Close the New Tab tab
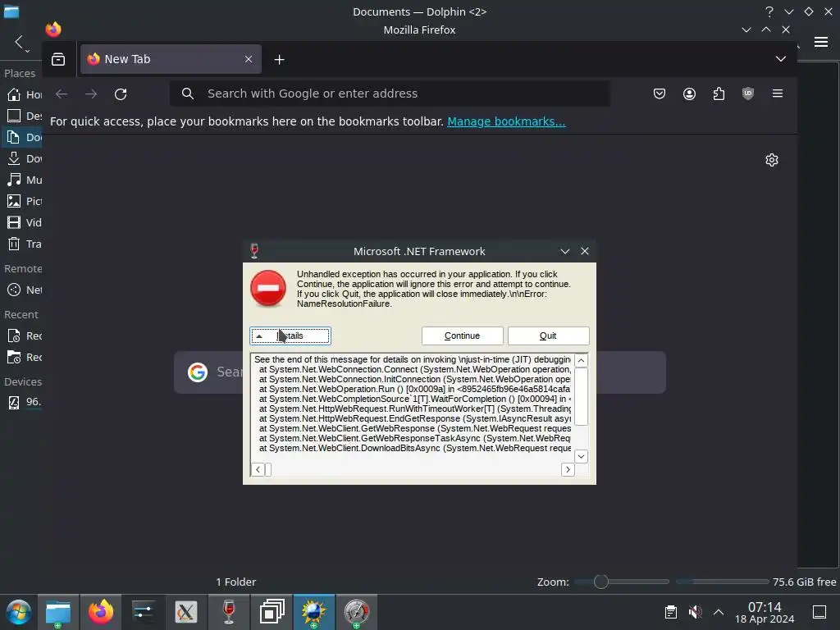This screenshot has width=840, height=630. click(x=248, y=59)
